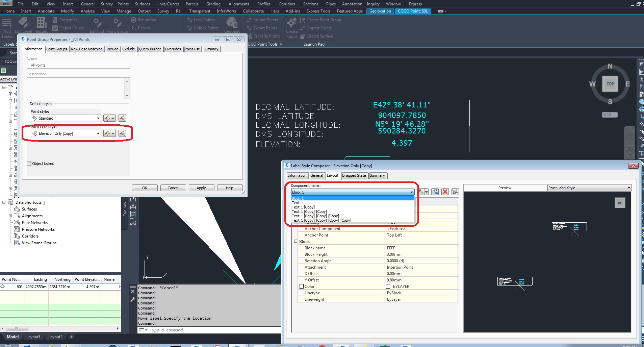Click the Edit Label ribbon icon
This screenshot has width=644, height=347.
coord(23,22)
